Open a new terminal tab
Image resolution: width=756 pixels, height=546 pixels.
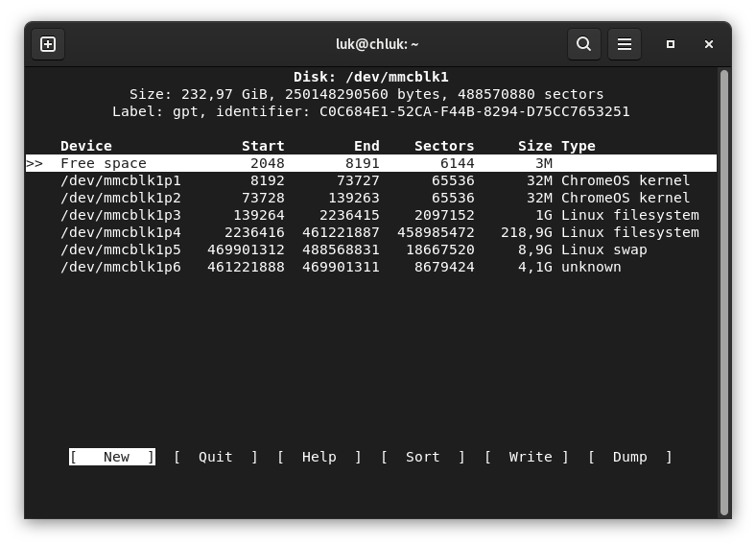pos(48,44)
